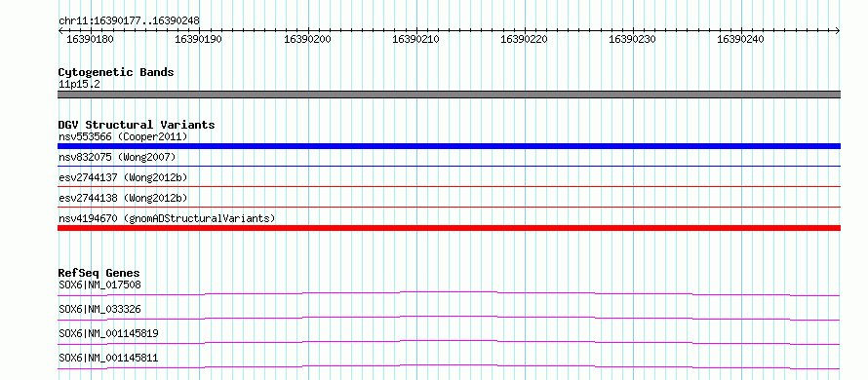Open transcript SOX6|NM_001145819 label
The height and width of the screenshot is (380, 868).
[108, 333]
